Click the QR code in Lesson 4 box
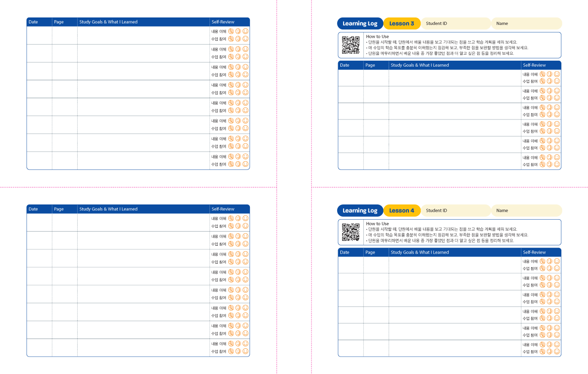 (x=351, y=232)
